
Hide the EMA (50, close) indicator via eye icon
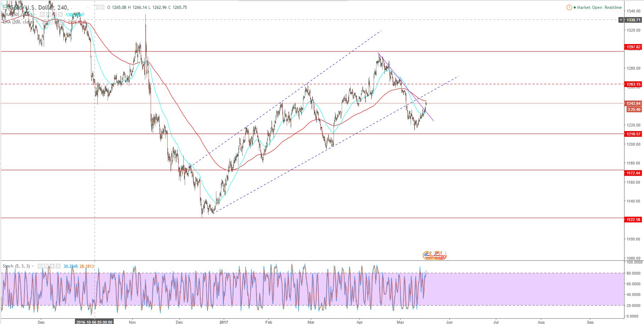(x=42, y=15)
